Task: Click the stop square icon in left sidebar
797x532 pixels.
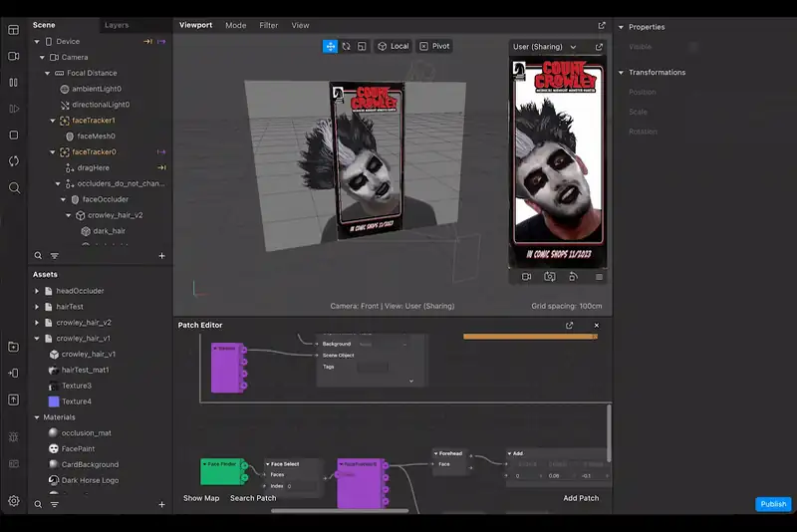Action: point(14,135)
